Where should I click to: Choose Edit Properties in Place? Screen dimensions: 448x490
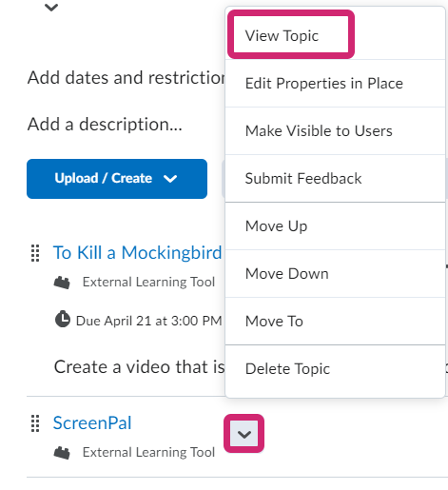[x=335, y=84]
